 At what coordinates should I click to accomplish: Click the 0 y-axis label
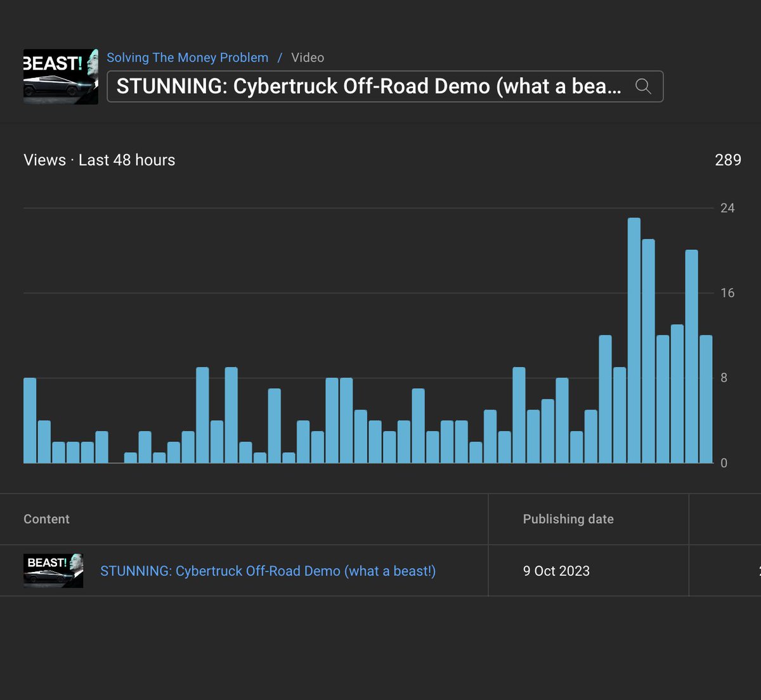click(x=724, y=463)
